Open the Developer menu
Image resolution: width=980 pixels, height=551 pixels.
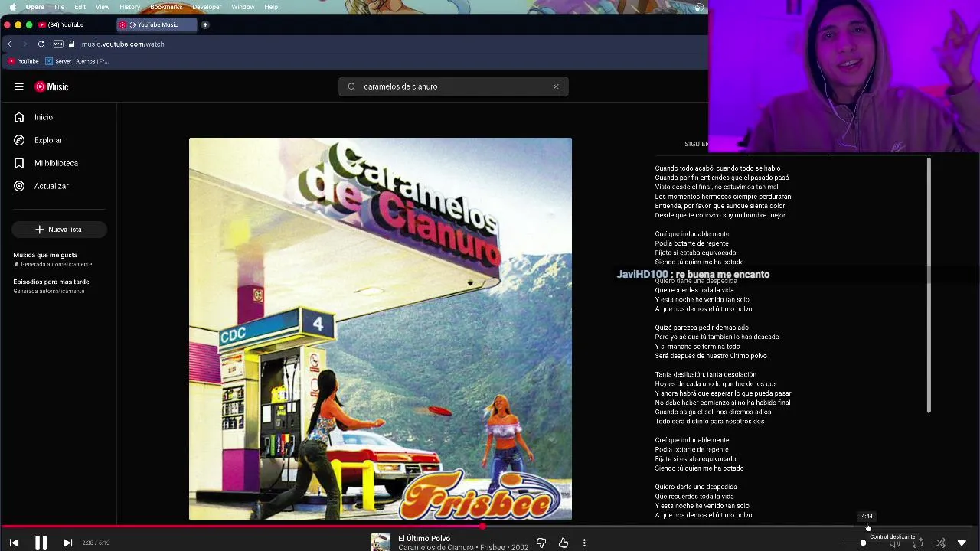(x=207, y=7)
